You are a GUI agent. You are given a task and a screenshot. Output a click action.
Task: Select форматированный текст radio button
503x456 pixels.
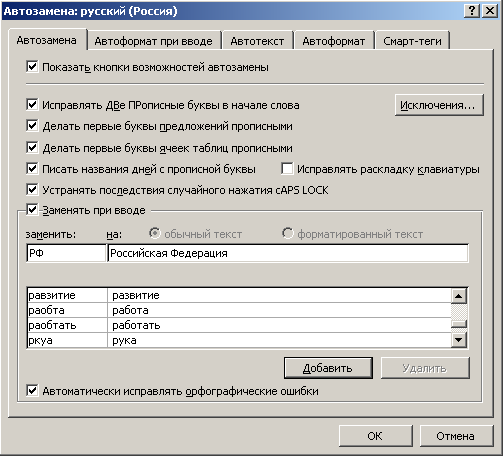pyautogui.click(x=288, y=233)
